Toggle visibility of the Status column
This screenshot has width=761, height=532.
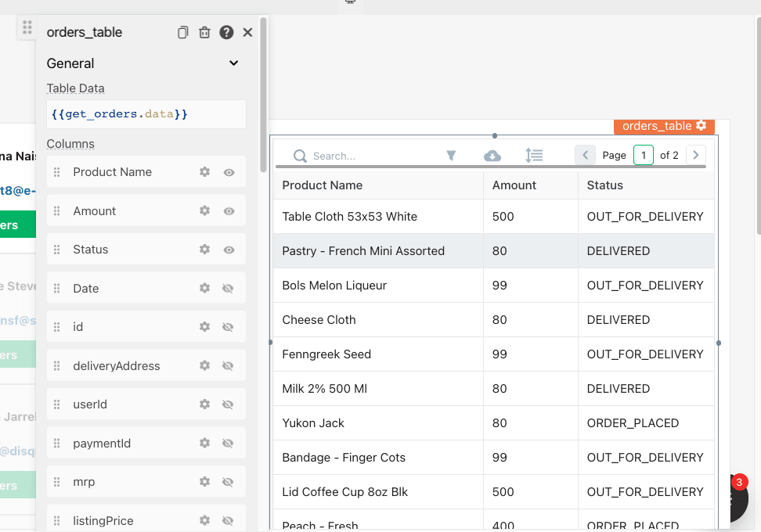[x=229, y=250]
